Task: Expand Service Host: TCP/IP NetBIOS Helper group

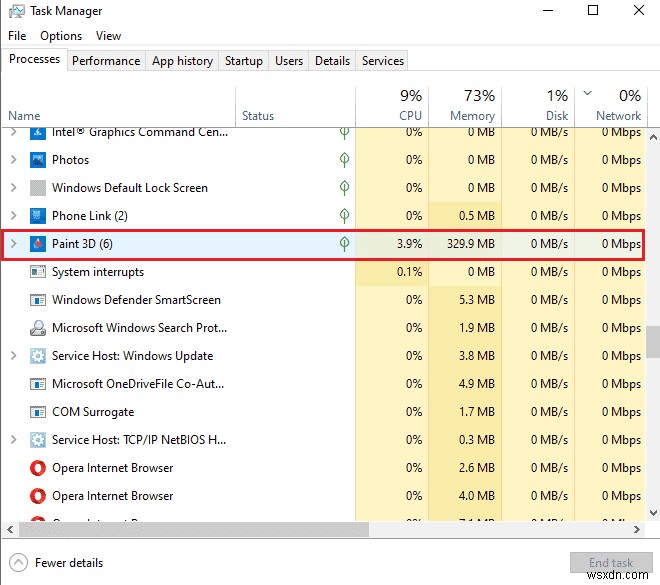Action: [x=13, y=440]
